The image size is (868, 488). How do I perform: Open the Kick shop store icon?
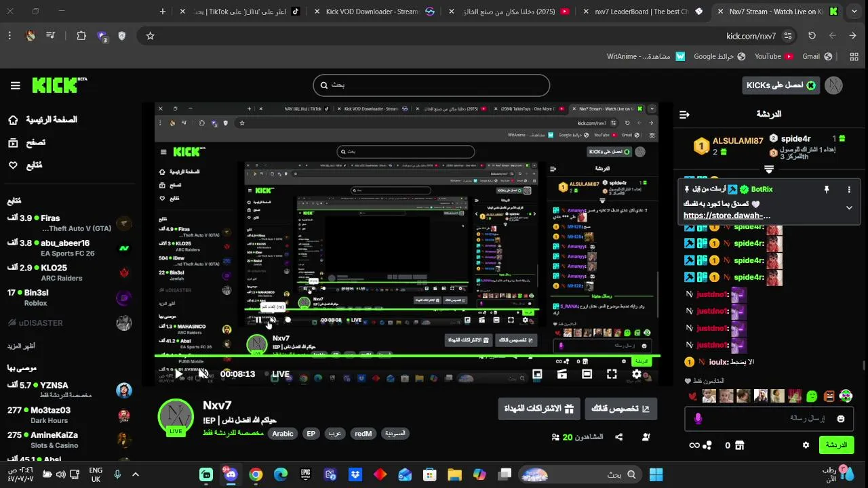pyautogui.click(x=740, y=445)
